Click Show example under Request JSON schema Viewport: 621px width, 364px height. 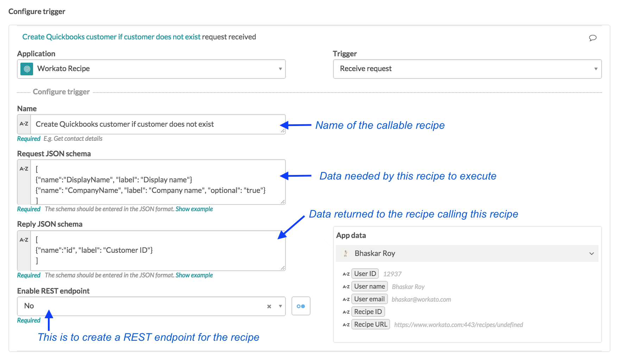click(x=194, y=209)
